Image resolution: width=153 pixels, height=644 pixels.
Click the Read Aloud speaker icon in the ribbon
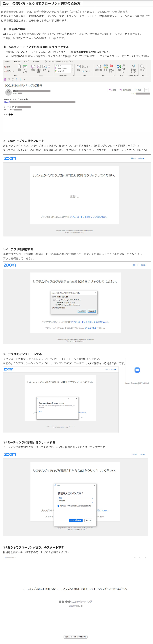tap(133, 67)
